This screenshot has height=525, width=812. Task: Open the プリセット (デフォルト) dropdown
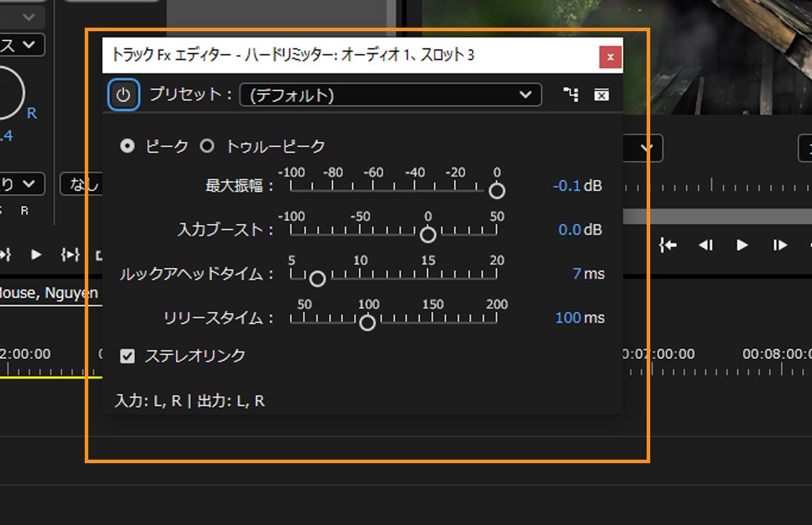(x=390, y=94)
